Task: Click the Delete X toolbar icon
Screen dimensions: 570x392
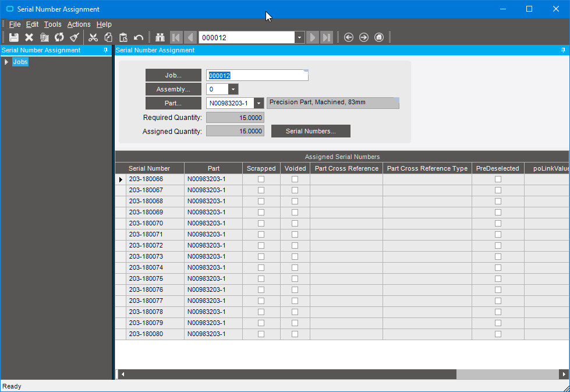Action: pyautogui.click(x=29, y=37)
